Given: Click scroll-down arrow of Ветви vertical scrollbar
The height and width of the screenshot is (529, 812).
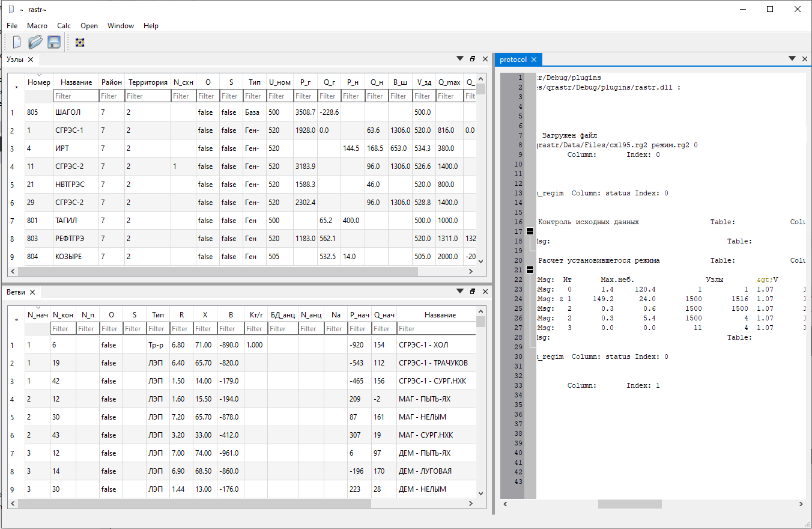Looking at the screenshot, I should [480, 493].
